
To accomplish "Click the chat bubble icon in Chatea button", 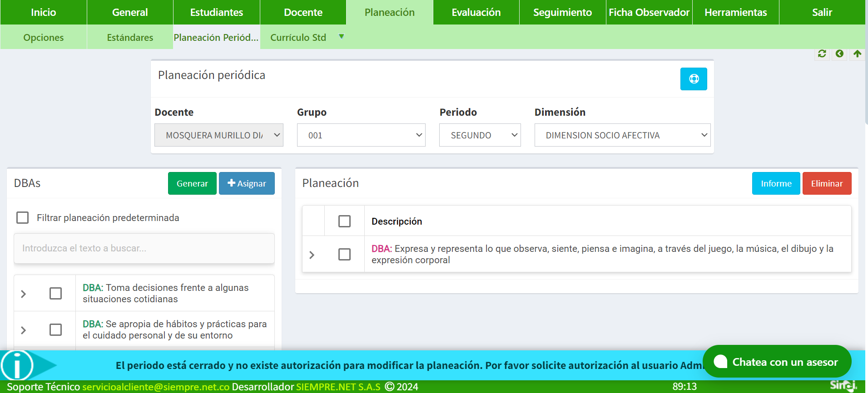I will click(720, 362).
